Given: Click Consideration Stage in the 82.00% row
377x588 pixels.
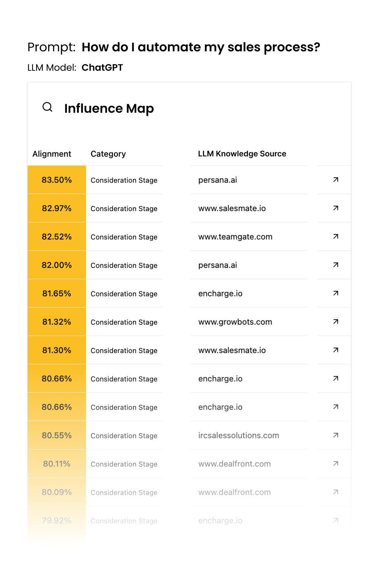Looking at the screenshot, I should (x=124, y=266).
